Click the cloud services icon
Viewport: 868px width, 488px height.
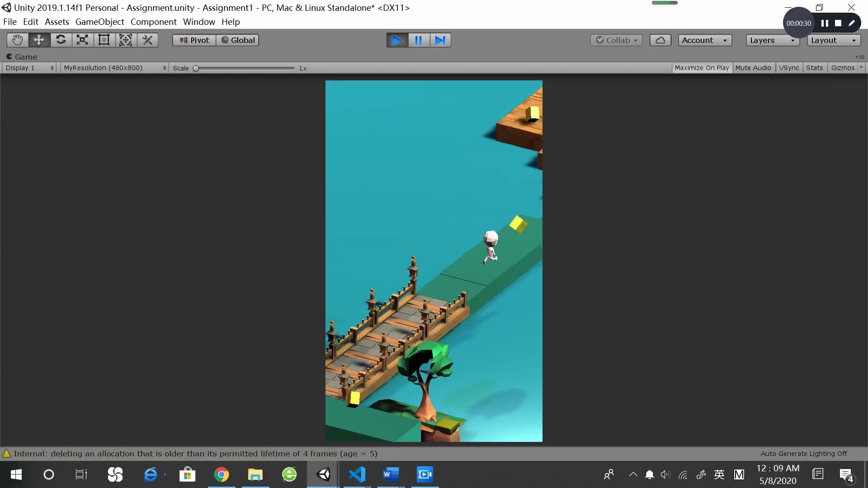(x=660, y=40)
